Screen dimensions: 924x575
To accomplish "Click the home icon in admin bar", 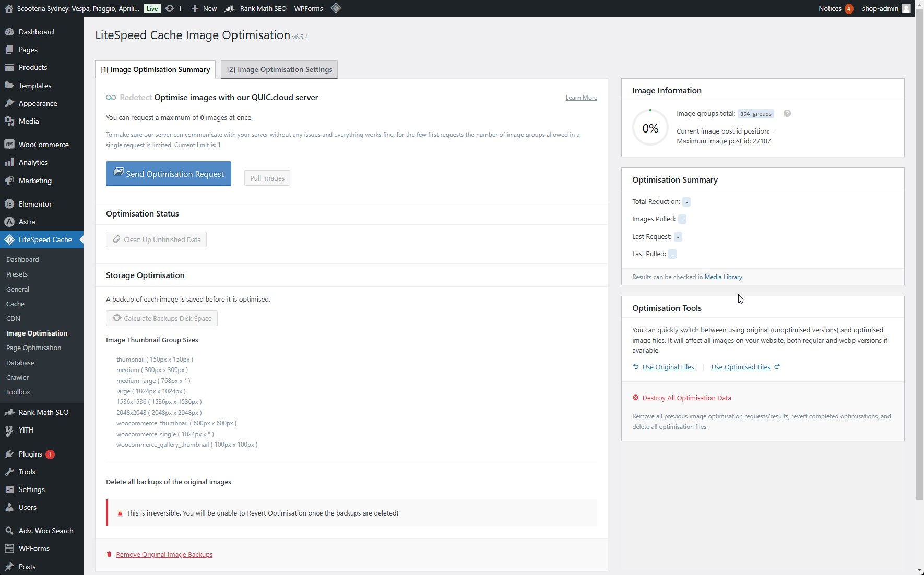I will coord(8,8).
